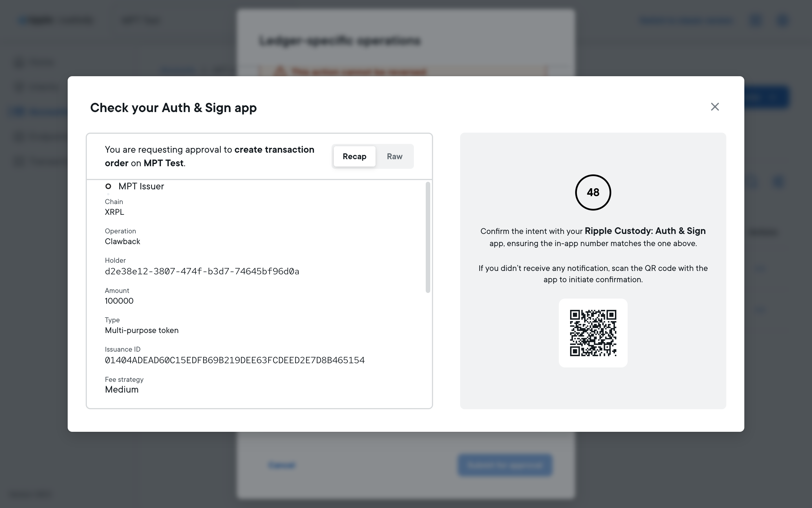Select the Issuance ID hex string
Viewport: 812px width, 508px height.
[235, 360]
